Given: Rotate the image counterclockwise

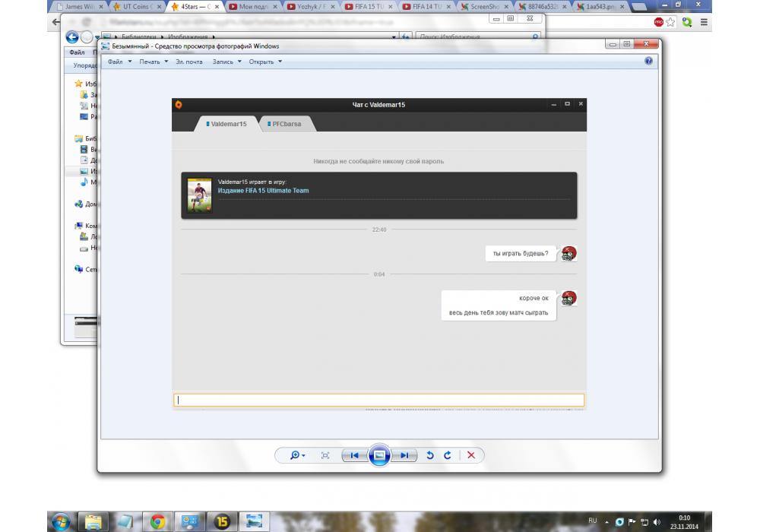Looking at the screenshot, I should tap(430, 455).
